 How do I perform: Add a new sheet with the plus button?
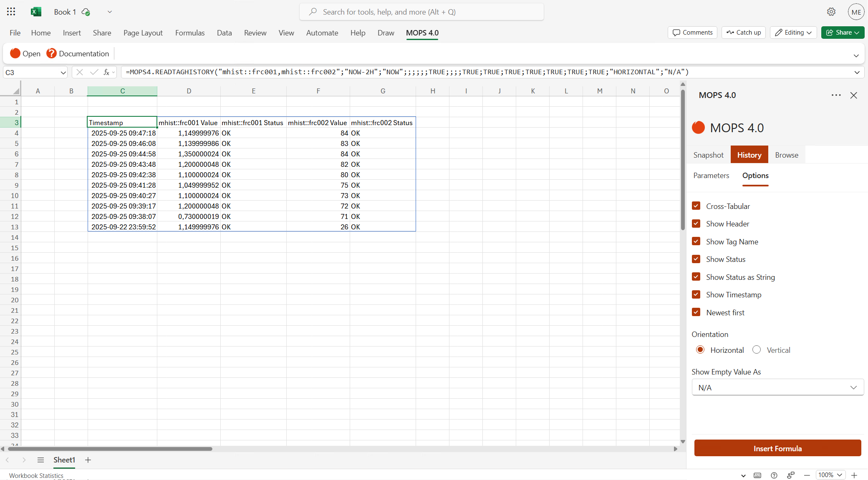point(88,460)
